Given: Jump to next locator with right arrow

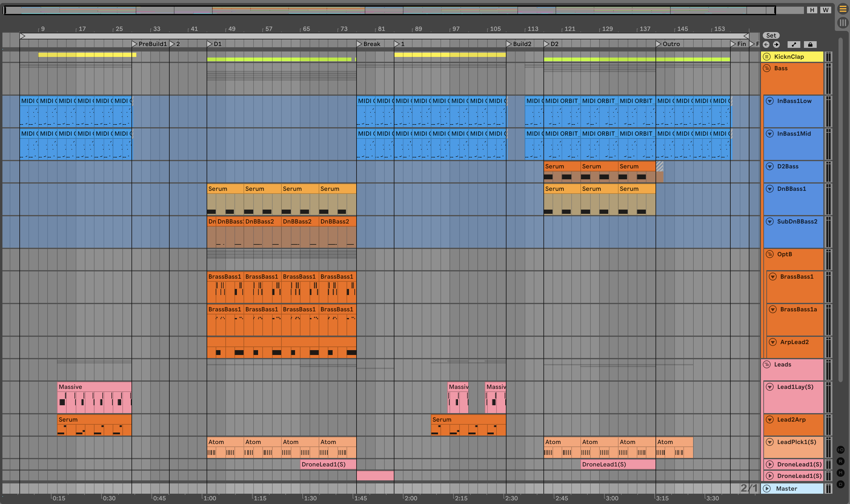Looking at the screenshot, I should pyautogui.click(x=776, y=45).
